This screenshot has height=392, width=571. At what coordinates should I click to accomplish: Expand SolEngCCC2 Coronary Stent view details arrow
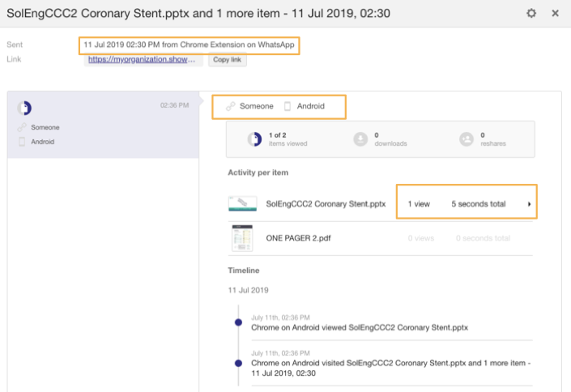tap(530, 204)
